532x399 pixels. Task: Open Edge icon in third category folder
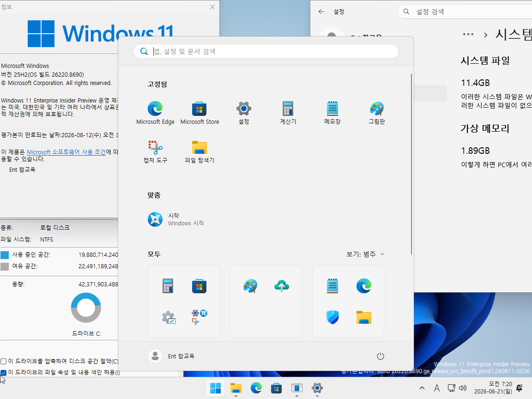click(364, 286)
